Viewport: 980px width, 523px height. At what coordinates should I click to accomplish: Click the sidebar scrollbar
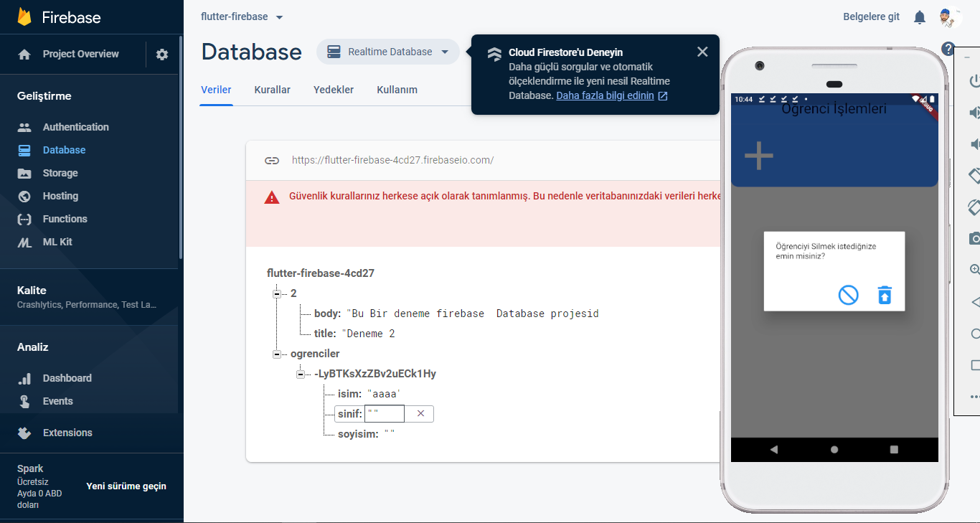tap(180, 147)
